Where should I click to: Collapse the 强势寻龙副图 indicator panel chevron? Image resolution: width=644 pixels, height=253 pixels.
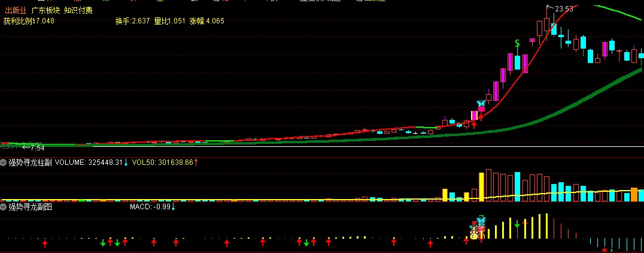[4, 207]
